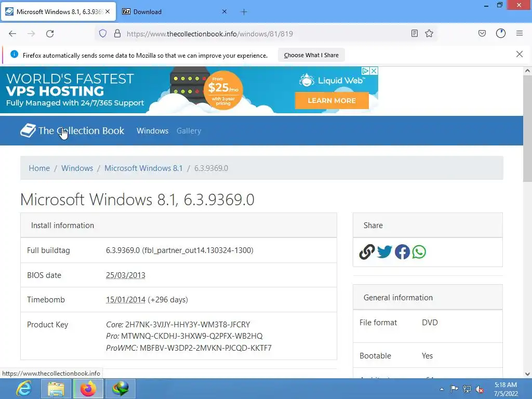532x399 pixels.
Task: Dismiss the Firefox data notification bar
Action: point(520,54)
